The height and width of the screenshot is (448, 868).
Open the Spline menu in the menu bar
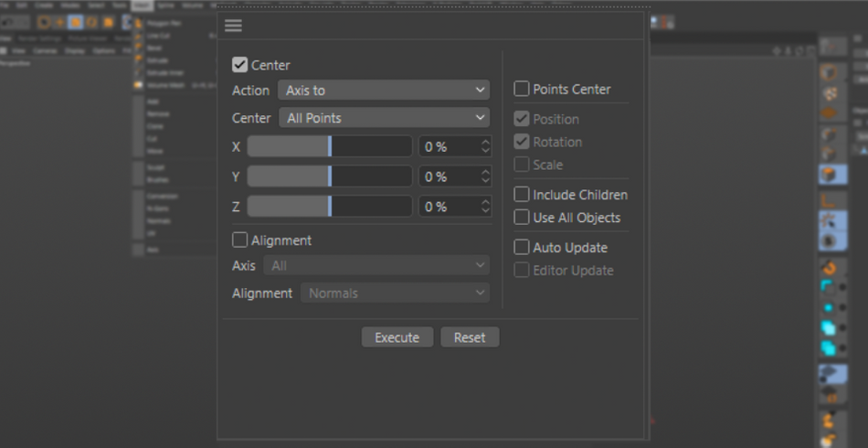(x=165, y=5)
